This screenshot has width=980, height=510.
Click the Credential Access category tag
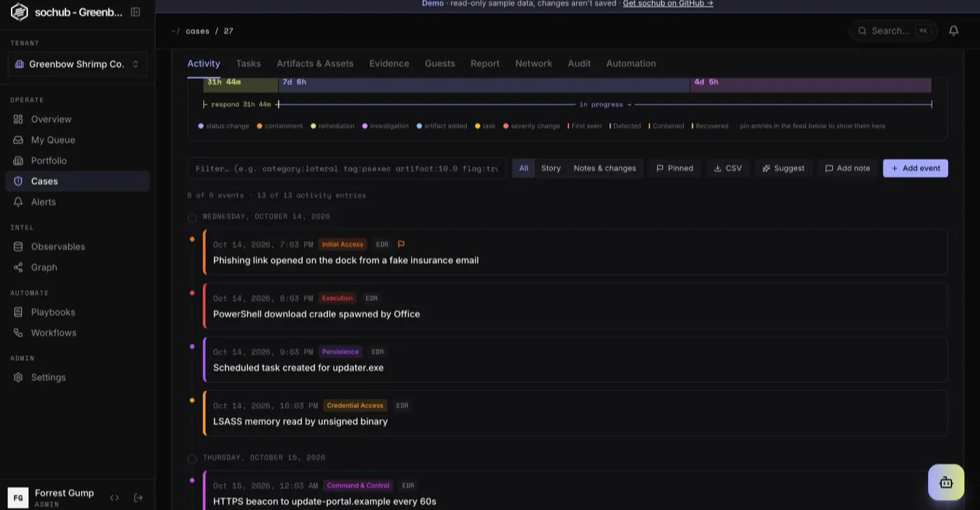(355, 405)
